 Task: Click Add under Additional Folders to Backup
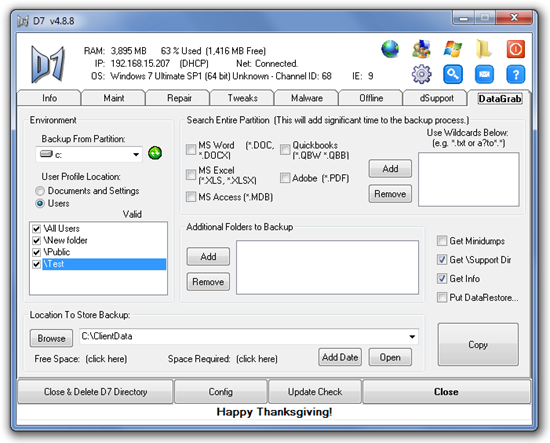coord(208,257)
